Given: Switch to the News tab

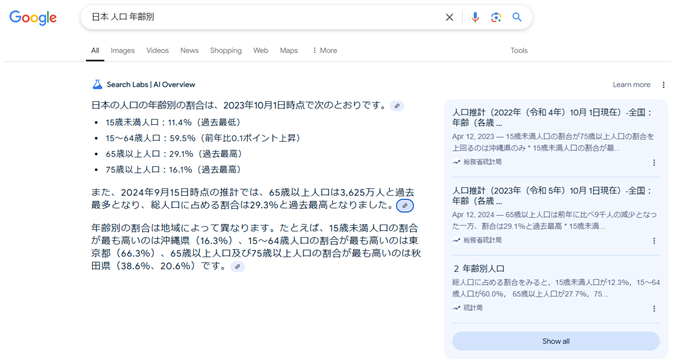Looking at the screenshot, I should (189, 51).
